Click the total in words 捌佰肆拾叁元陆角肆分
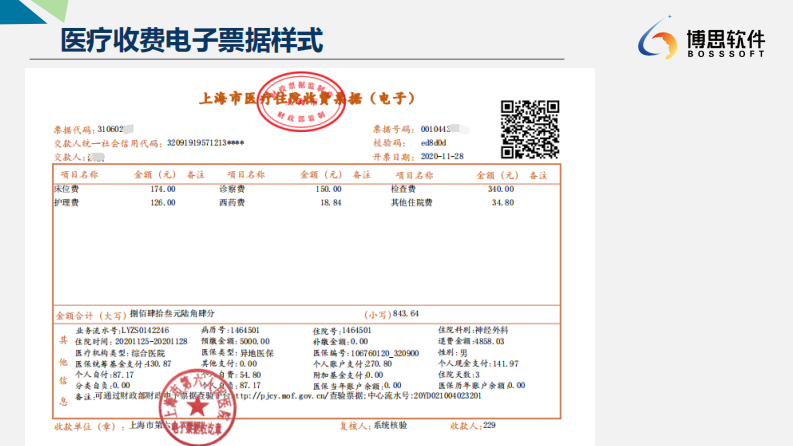793x446 pixels. tap(172, 314)
